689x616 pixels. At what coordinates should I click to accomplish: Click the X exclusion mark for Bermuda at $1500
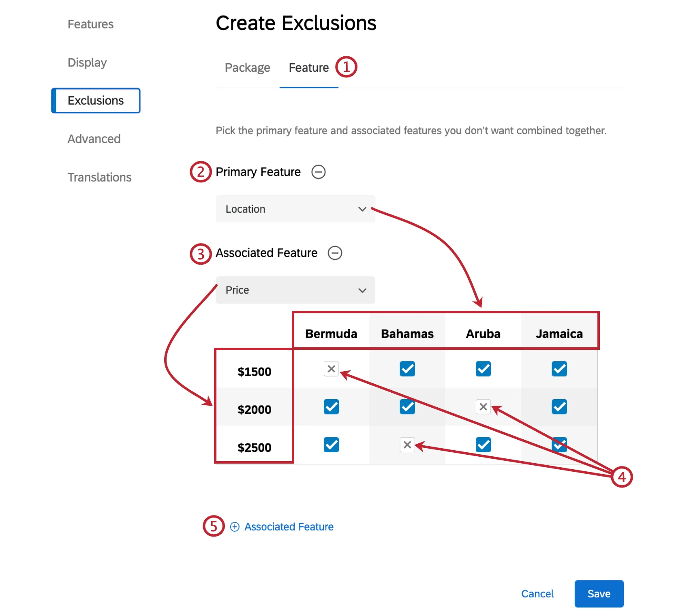click(331, 369)
